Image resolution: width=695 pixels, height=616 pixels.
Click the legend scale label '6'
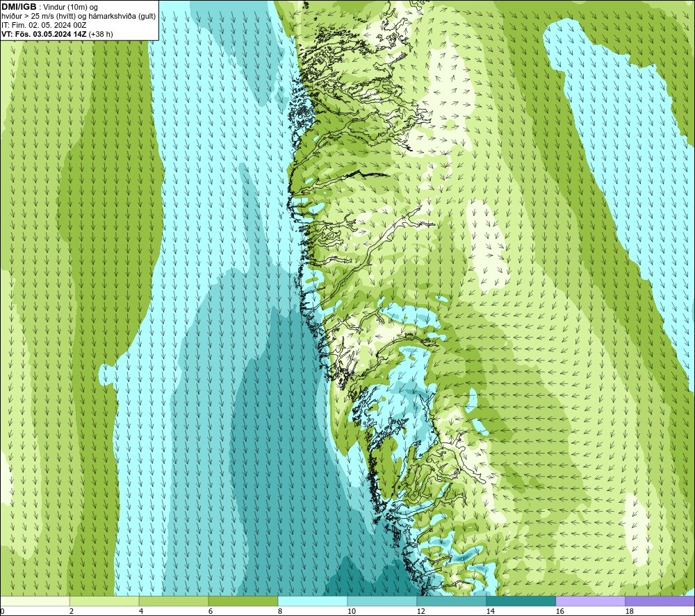tap(211, 611)
